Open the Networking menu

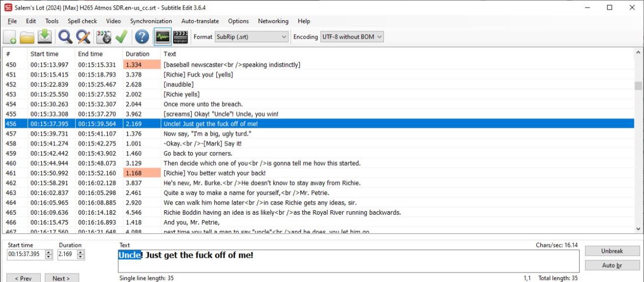[273, 21]
